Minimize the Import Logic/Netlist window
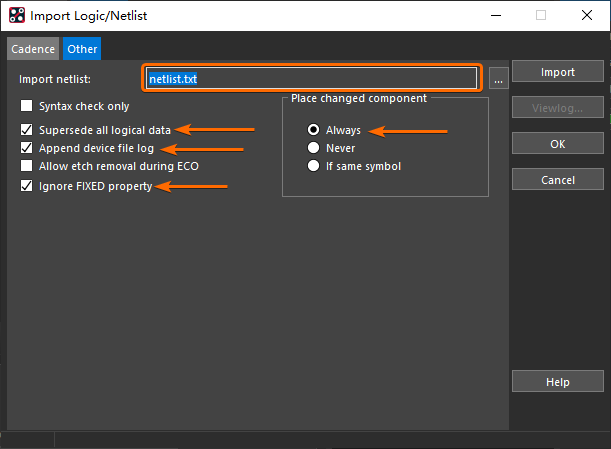Image resolution: width=611 pixels, height=449 pixels. pos(495,16)
